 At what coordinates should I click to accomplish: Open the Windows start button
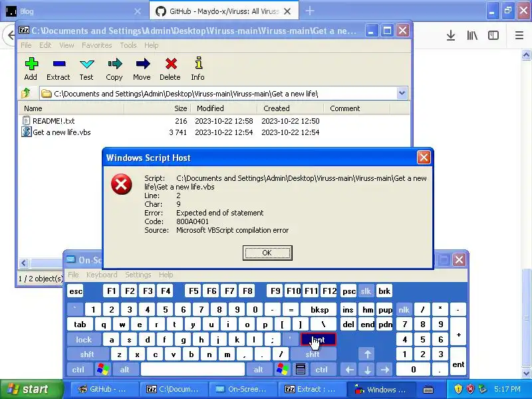[32, 389]
